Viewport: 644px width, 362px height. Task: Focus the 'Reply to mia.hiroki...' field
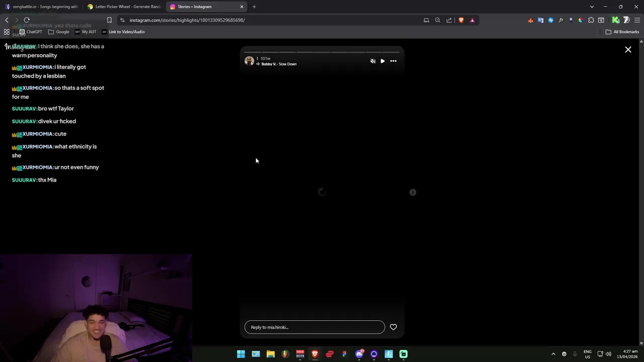click(314, 327)
